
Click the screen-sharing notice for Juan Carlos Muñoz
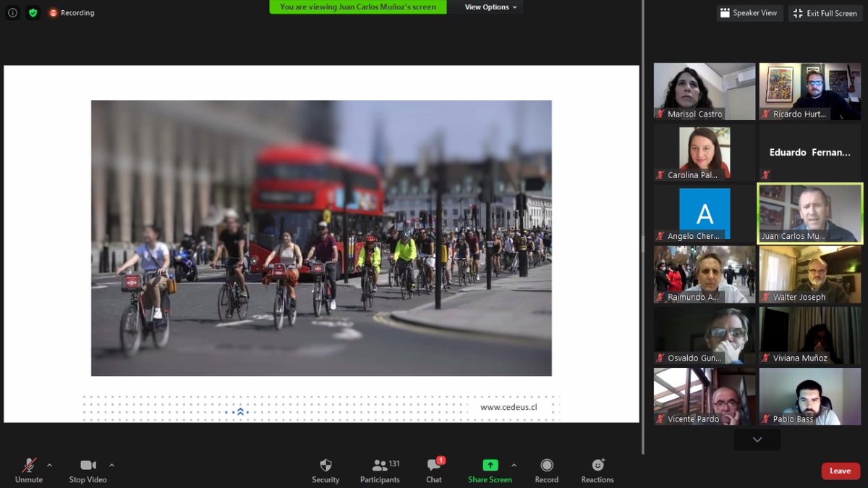click(358, 7)
